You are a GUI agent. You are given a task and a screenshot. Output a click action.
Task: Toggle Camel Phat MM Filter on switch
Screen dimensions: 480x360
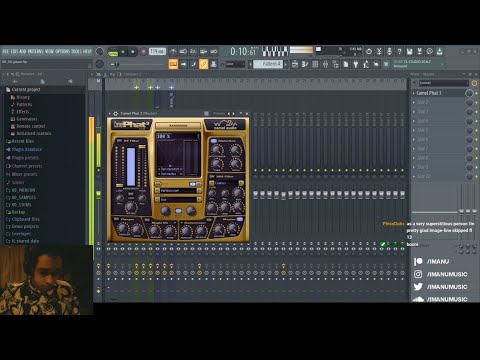click(211, 176)
